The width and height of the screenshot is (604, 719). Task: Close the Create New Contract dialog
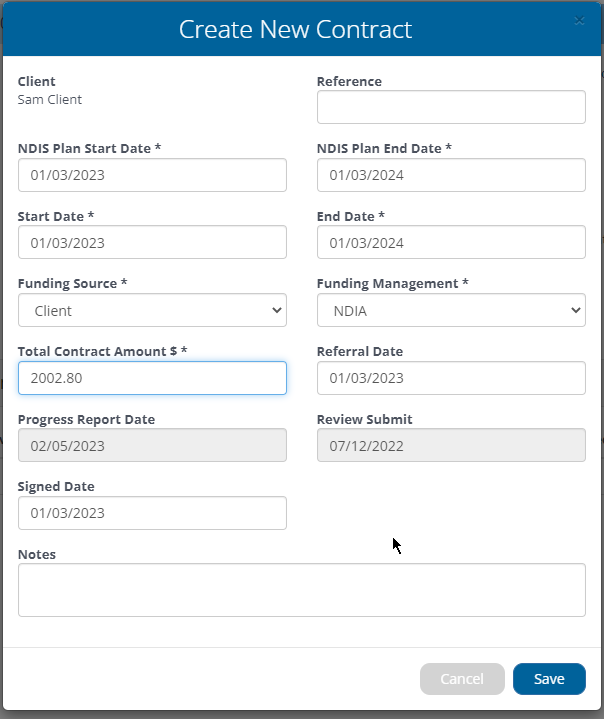pyautogui.click(x=579, y=21)
